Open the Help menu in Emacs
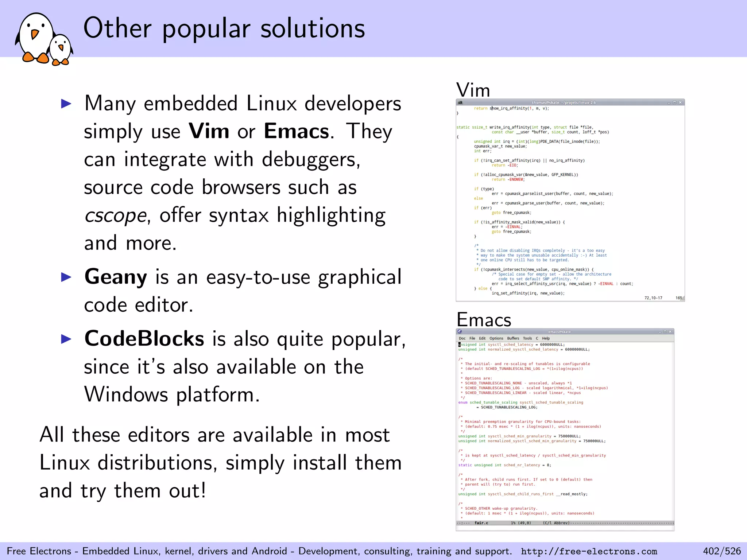The width and height of the screenshot is (747, 560). click(546, 338)
